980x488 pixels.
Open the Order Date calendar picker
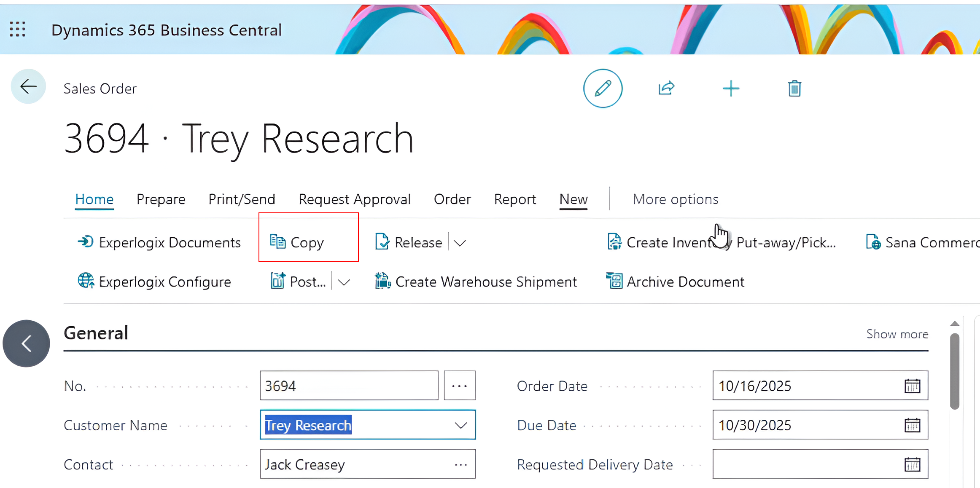(912, 386)
